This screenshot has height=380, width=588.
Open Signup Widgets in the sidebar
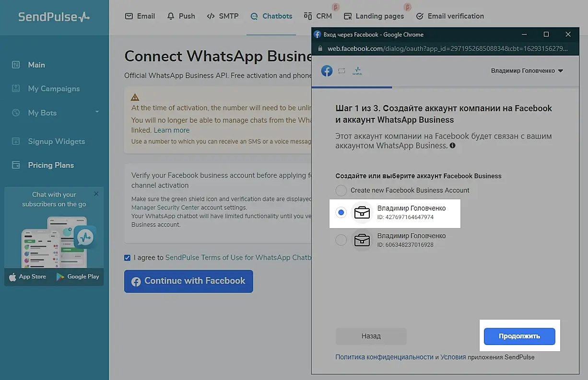point(56,141)
